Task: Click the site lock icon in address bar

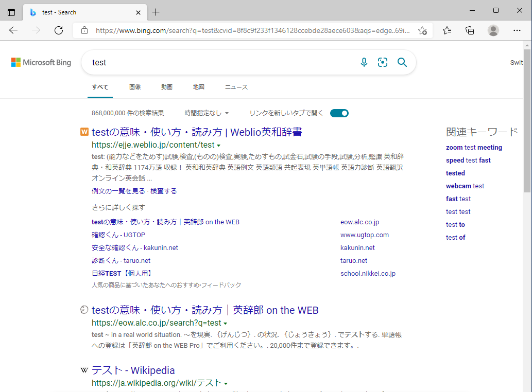Action: pyautogui.click(x=84, y=30)
